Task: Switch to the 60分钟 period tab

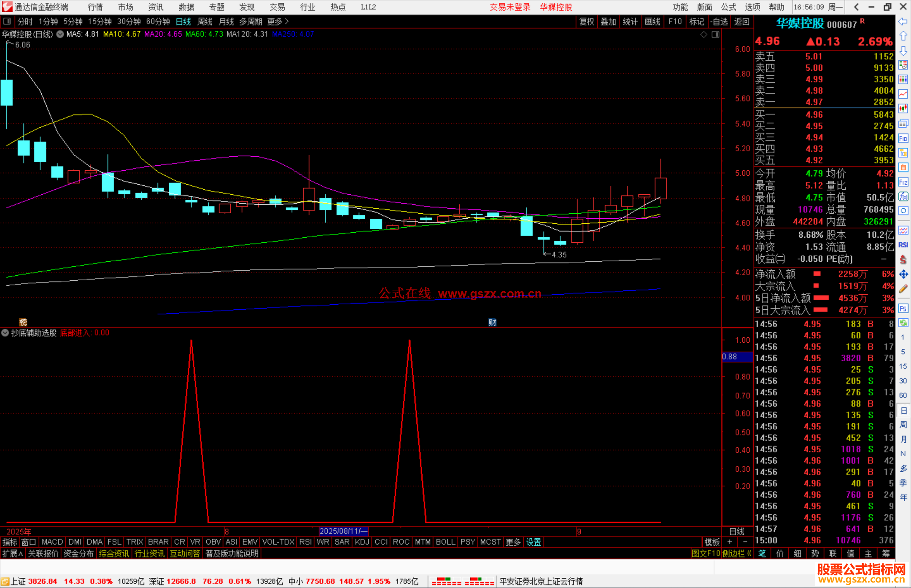Action: pos(158,21)
